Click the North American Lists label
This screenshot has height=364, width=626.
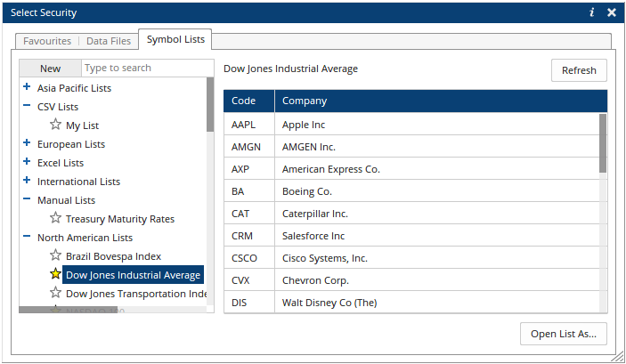tap(85, 238)
